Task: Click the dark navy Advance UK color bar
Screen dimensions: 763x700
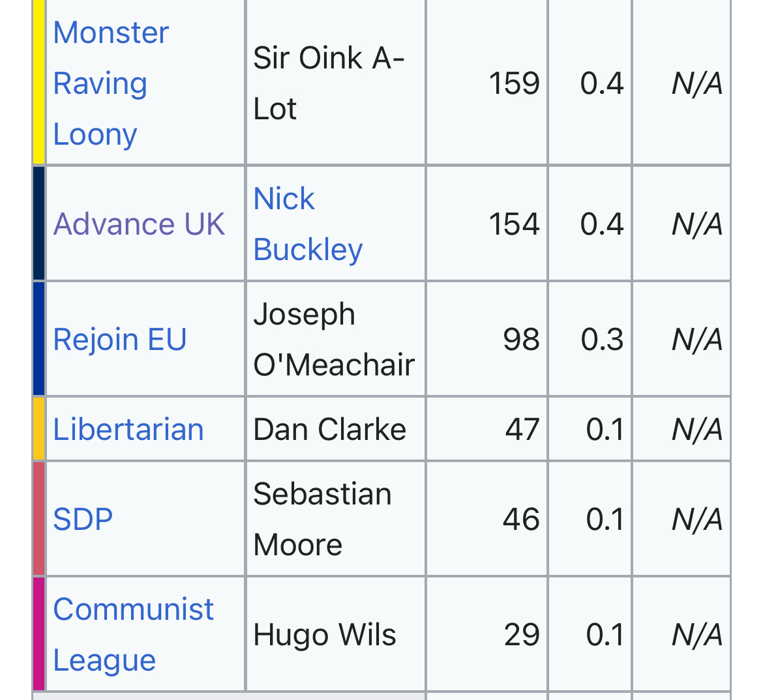Action: [x=39, y=224]
